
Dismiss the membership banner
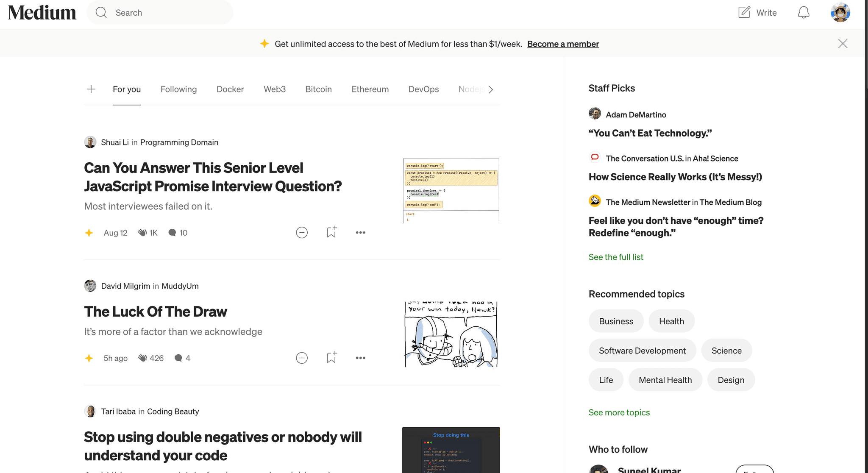pos(843,44)
